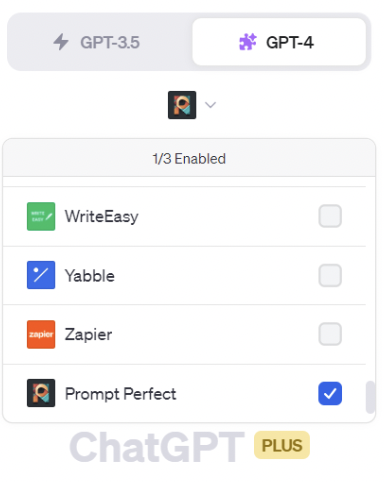Click the Zapier plugin label
This screenshot has height=482, width=384.
point(88,334)
